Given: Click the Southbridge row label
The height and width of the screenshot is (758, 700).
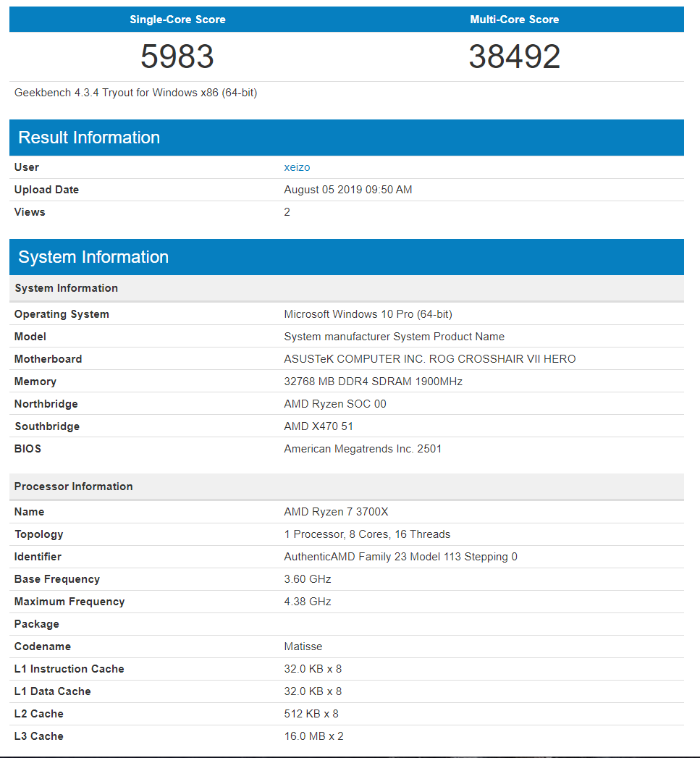Looking at the screenshot, I should (x=47, y=426).
